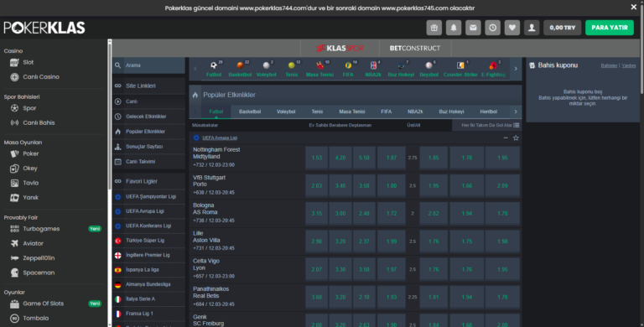Screen dimensions: 644x327
Task: Select UEFA Şampiyonlar Ligi favorite league
Action: (148, 197)
